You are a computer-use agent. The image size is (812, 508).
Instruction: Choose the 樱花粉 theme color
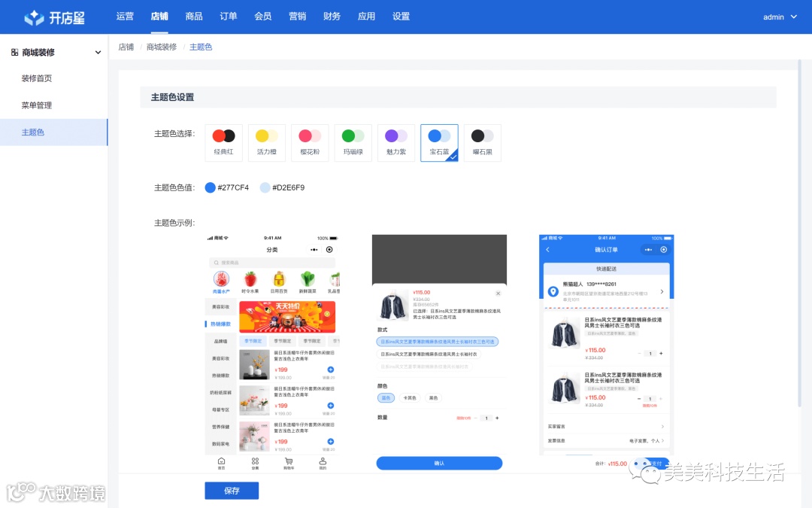click(x=310, y=142)
